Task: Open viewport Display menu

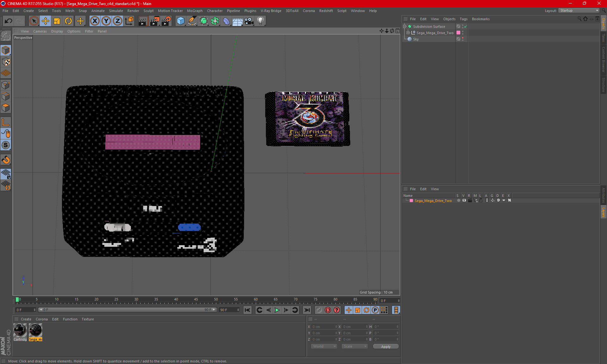Action: click(x=57, y=31)
